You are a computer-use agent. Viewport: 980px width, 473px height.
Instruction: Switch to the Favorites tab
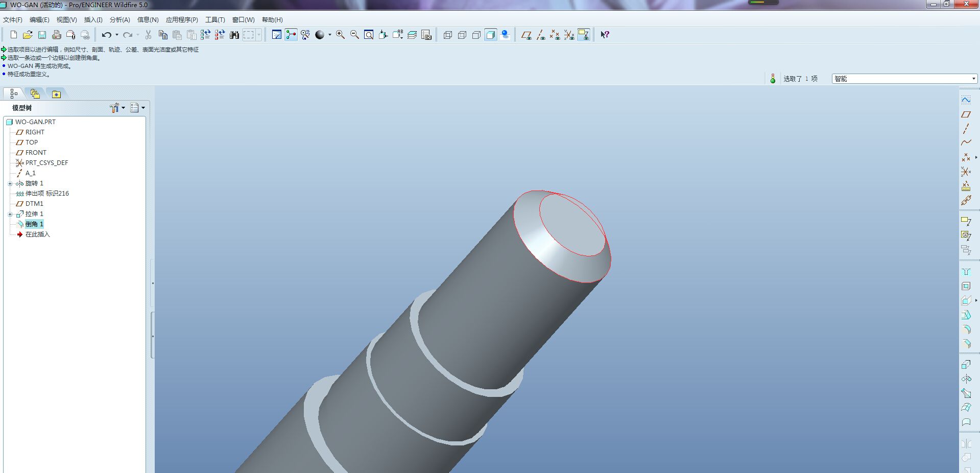56,93
